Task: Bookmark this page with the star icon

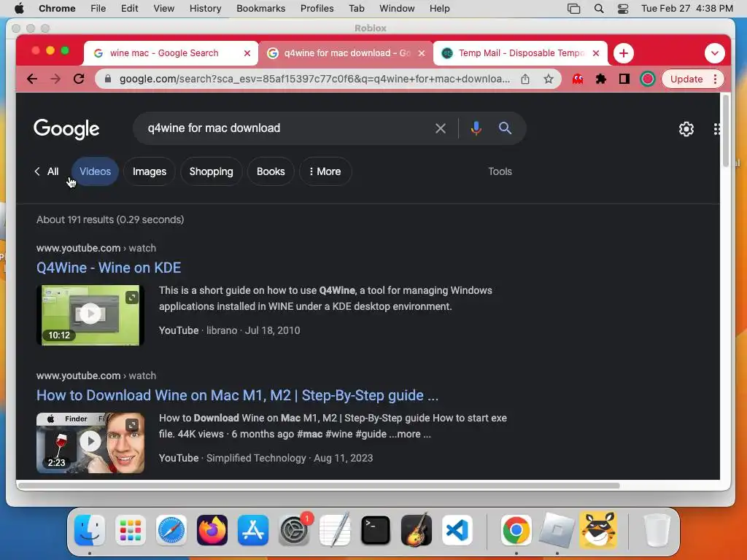Action: pyautogui.click(x=549, y=79)
